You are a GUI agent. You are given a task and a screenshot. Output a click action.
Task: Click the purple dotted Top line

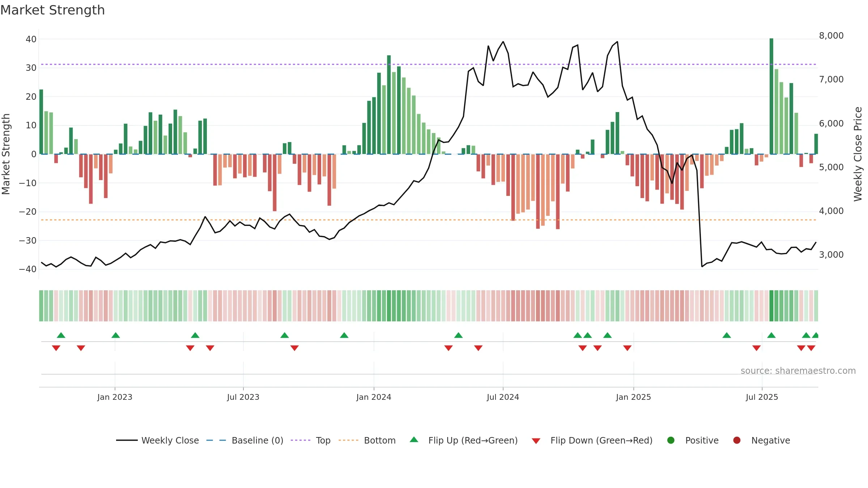[429, 64]
